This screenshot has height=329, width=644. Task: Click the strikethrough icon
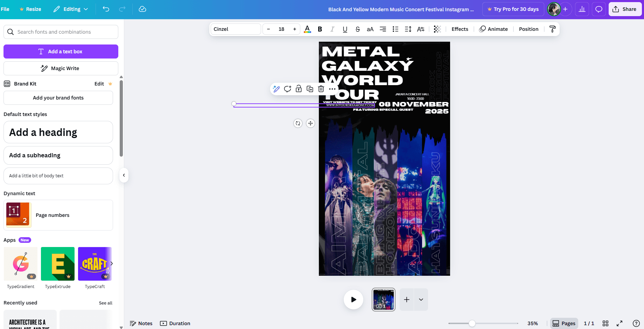[357, 29]
